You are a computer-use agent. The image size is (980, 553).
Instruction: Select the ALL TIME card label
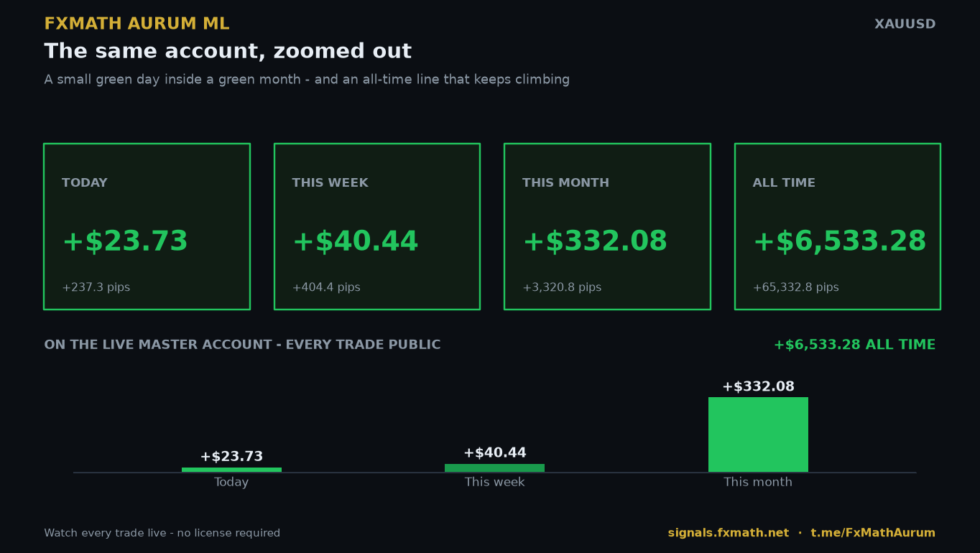tap(784, 183)
